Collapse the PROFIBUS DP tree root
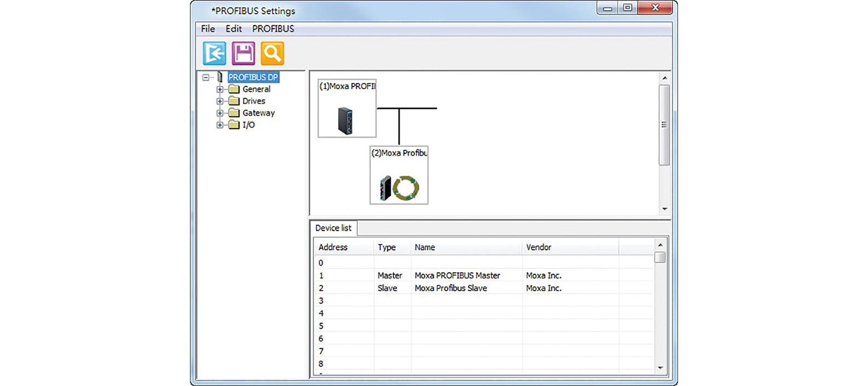868x386 pixels. (x=206, y=78)
